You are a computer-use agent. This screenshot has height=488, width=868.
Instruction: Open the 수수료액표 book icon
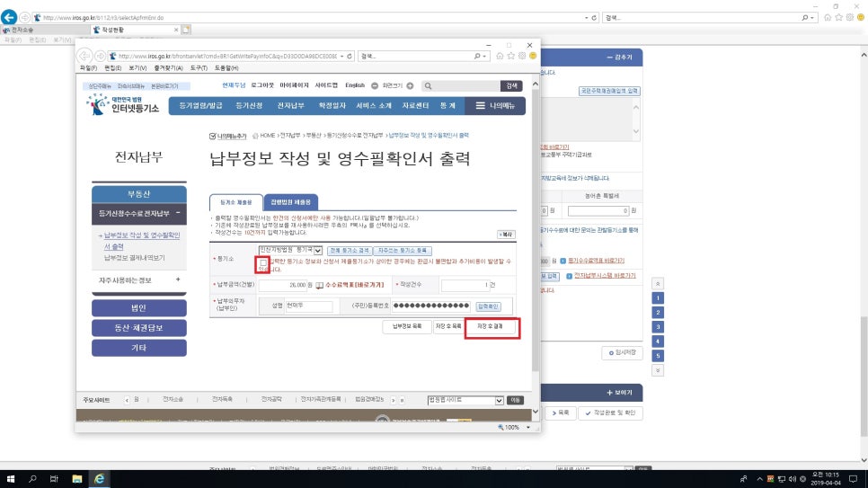click(319, 285)
